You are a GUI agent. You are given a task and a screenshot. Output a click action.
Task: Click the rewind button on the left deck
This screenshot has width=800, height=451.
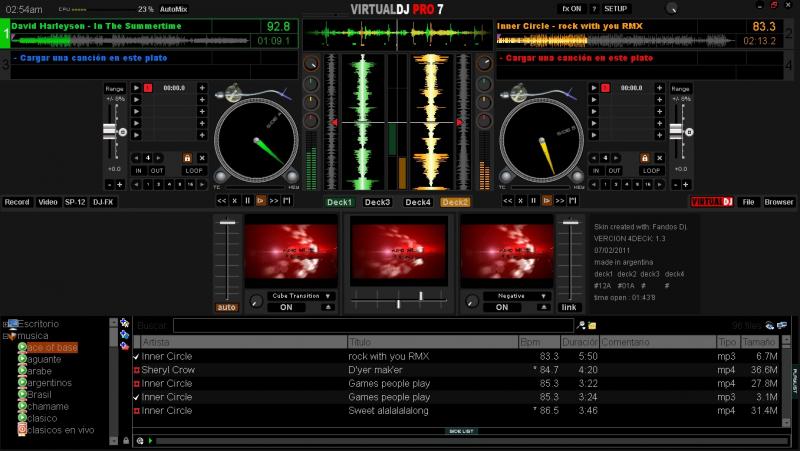(222, 201)
